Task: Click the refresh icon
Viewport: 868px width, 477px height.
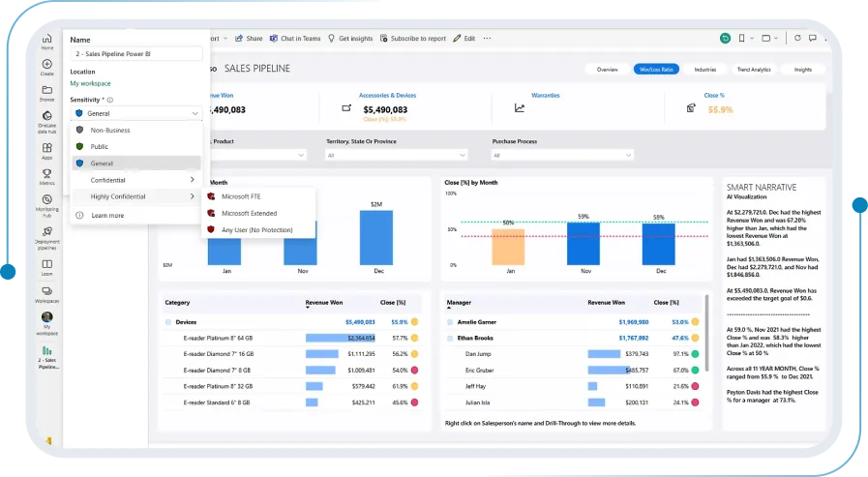Action: tap(797, 38)
